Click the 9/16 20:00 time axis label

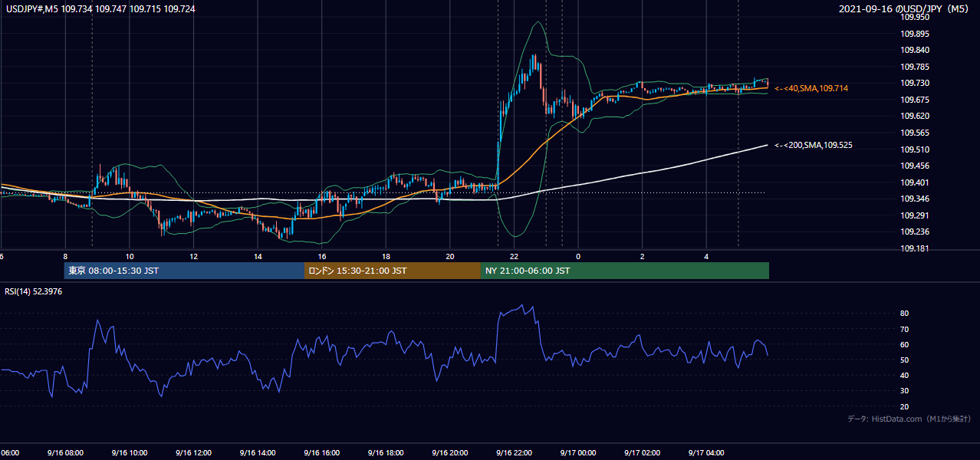pos(450,452)
